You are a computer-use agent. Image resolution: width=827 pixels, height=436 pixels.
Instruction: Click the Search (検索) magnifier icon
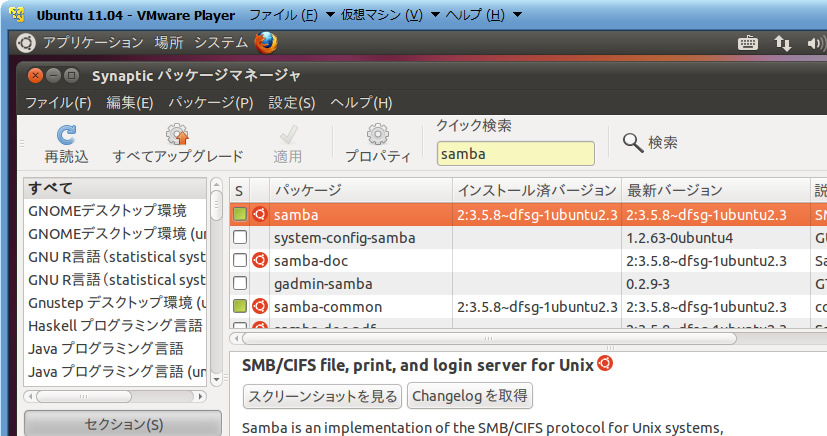pos(632,142)
